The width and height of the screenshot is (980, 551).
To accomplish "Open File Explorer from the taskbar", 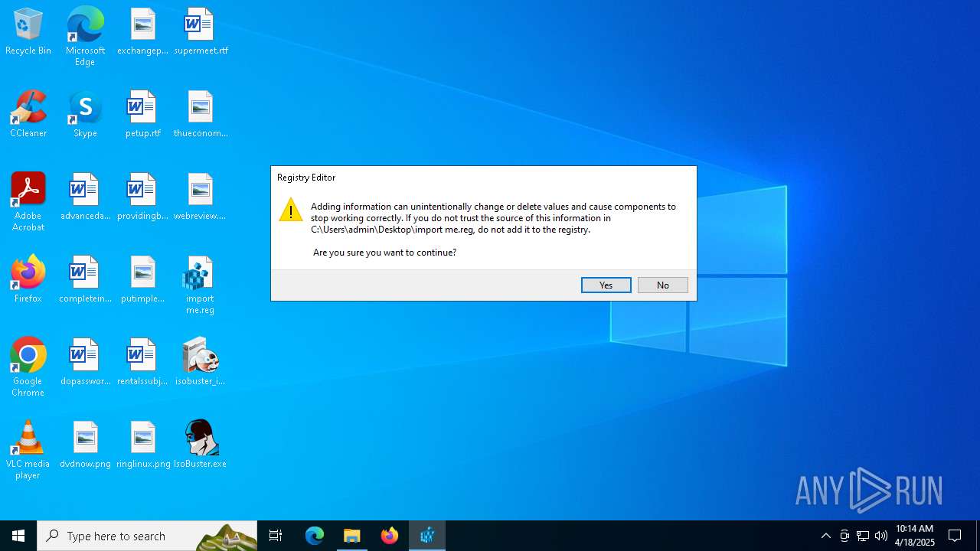I will pos(352,536).
